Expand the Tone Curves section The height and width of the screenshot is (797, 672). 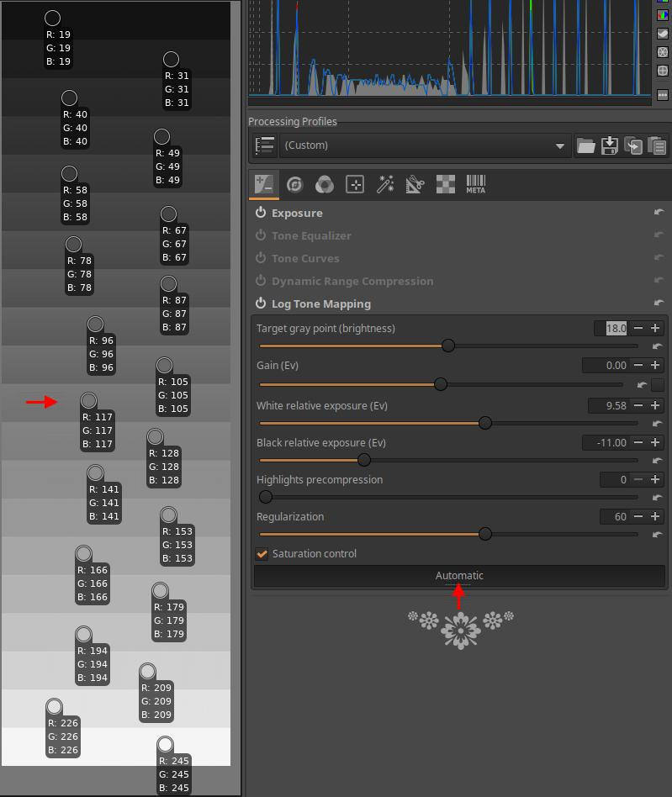point(305,259)
